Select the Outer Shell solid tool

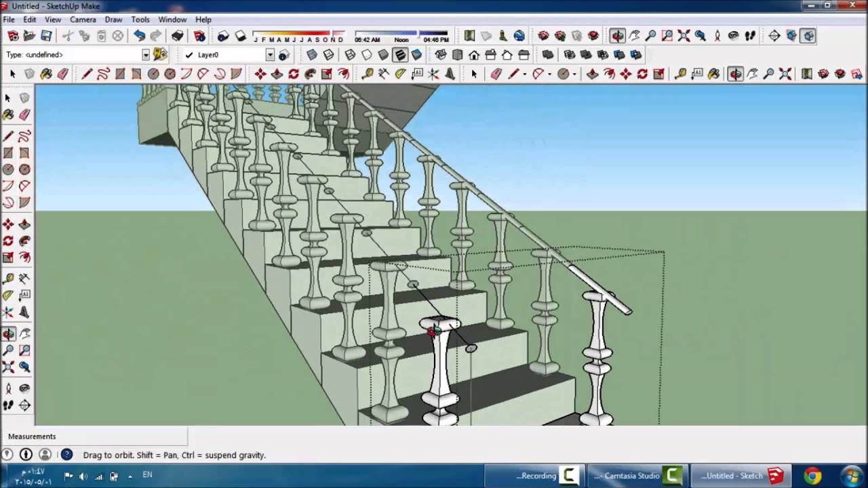click(x=548, y=55)
